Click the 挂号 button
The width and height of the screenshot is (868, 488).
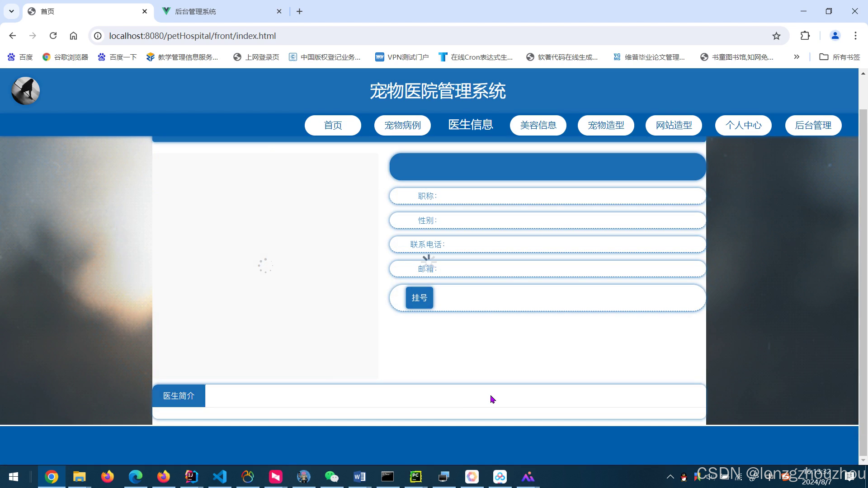(x=419, y=298)
